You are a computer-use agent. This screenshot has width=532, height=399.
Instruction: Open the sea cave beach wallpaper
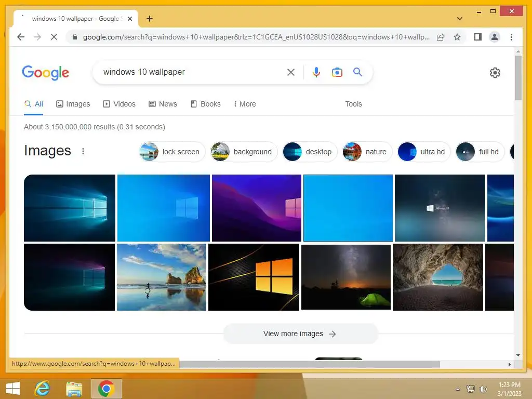(x=438, y=277)
